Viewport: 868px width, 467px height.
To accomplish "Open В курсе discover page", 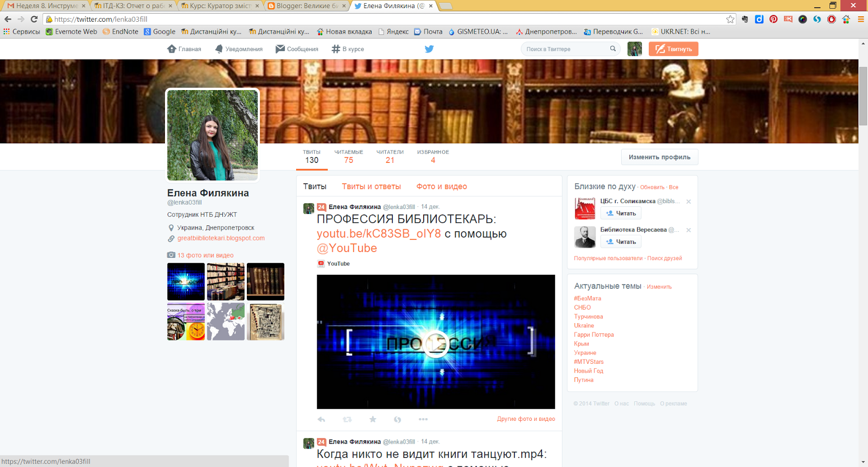I will 348,49.
